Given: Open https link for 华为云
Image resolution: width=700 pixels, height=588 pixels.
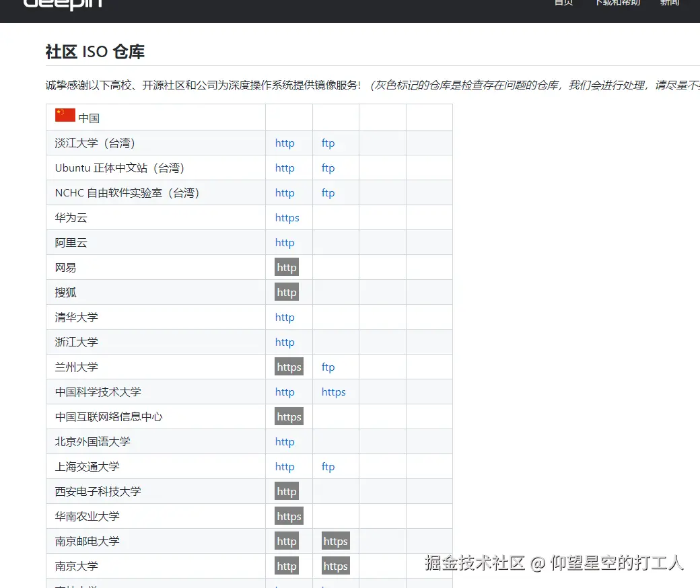Looking at the screenshot, I should tap(287, 218).
